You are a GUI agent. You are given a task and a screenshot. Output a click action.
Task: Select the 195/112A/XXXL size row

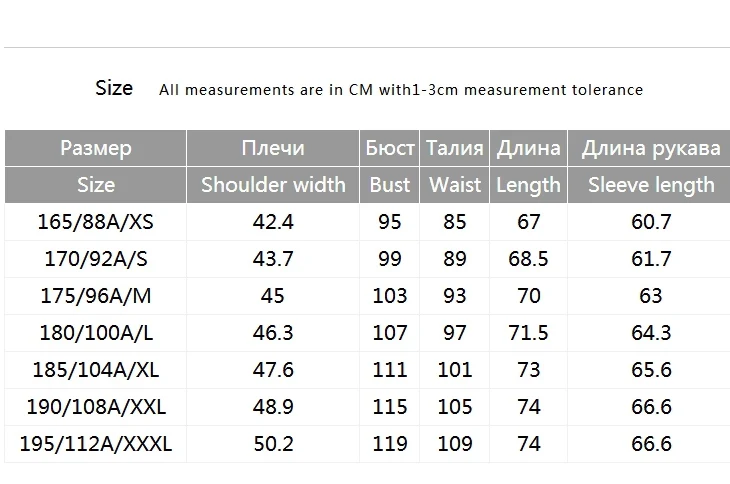[x=96, y=444]
